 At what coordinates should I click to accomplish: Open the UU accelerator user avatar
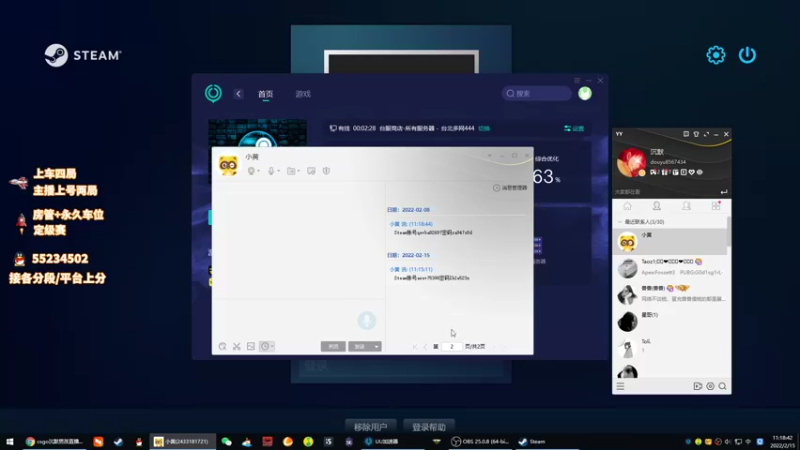tap(585, 93)
